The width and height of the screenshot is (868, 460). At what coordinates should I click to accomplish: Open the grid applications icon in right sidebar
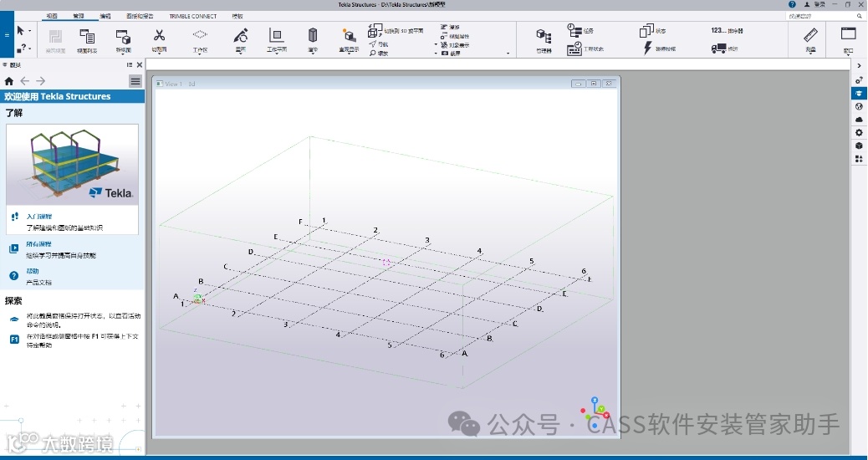(859, 159)
